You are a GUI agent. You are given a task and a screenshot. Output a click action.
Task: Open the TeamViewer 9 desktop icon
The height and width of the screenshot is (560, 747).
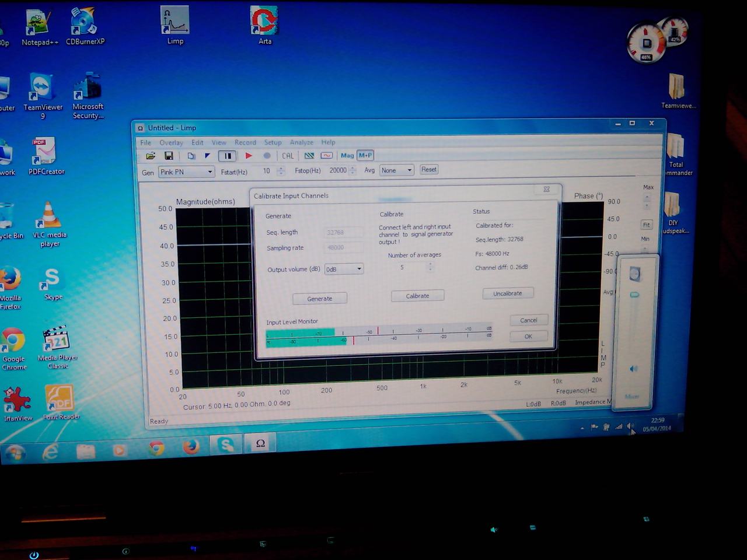coord(43,96)
